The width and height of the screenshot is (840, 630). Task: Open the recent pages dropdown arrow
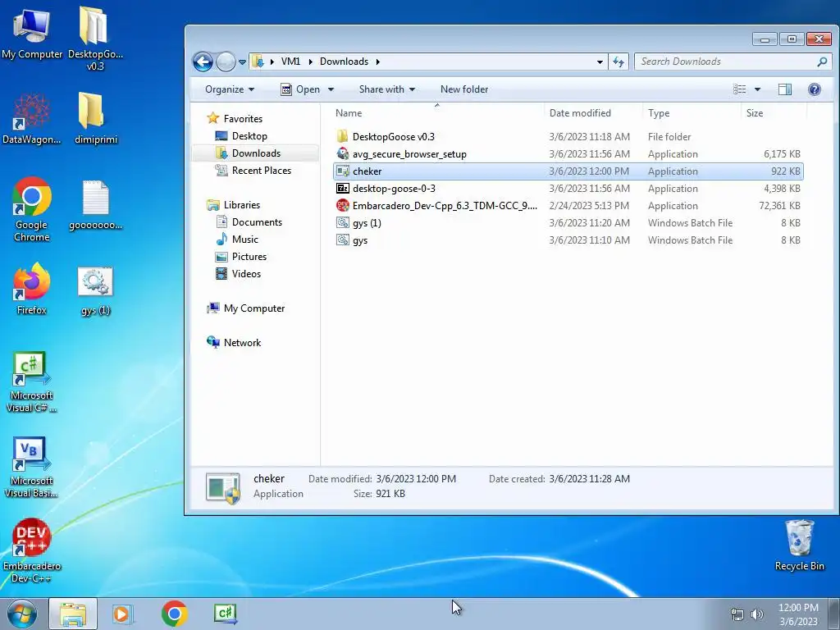pyautogui.click(x=242, y=62)
